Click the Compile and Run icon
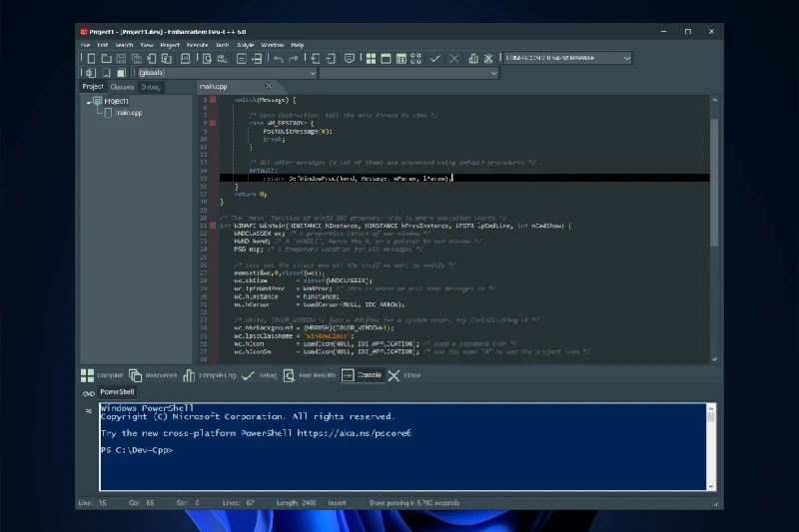The width and height of the screenshot is (799, 532). [401, 59]
